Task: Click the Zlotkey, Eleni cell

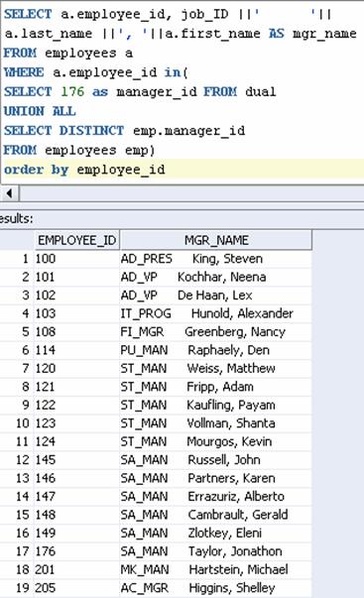Action: [x=215, y=534]
